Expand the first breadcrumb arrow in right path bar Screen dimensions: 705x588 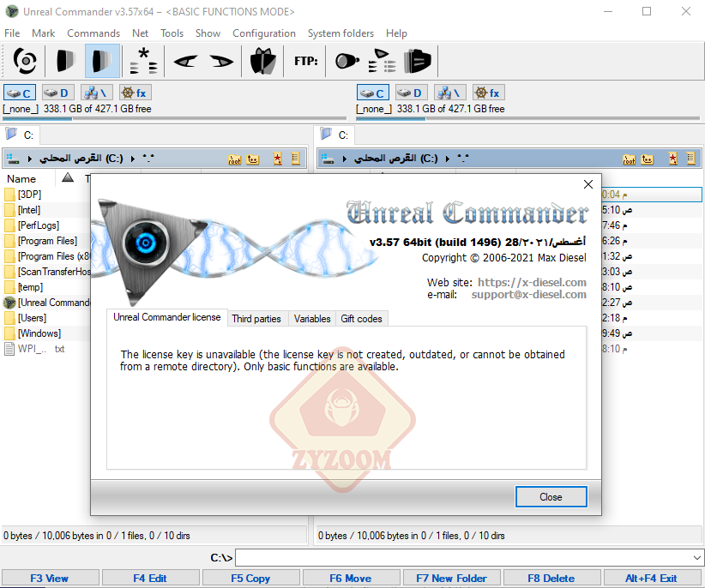point(345,159)
